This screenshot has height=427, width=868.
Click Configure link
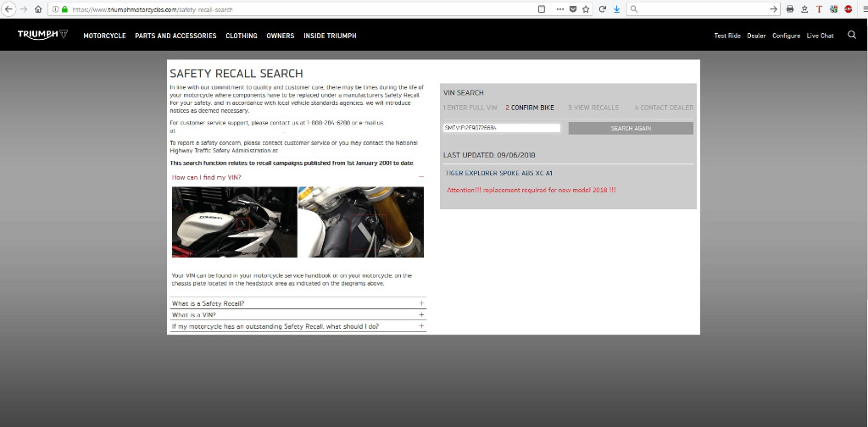[x=786, y=36]
